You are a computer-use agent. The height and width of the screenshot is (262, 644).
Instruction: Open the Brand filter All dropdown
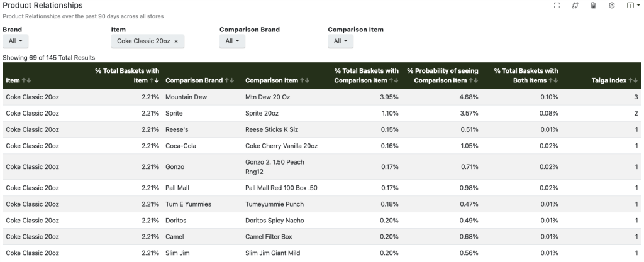coord(16,41)
